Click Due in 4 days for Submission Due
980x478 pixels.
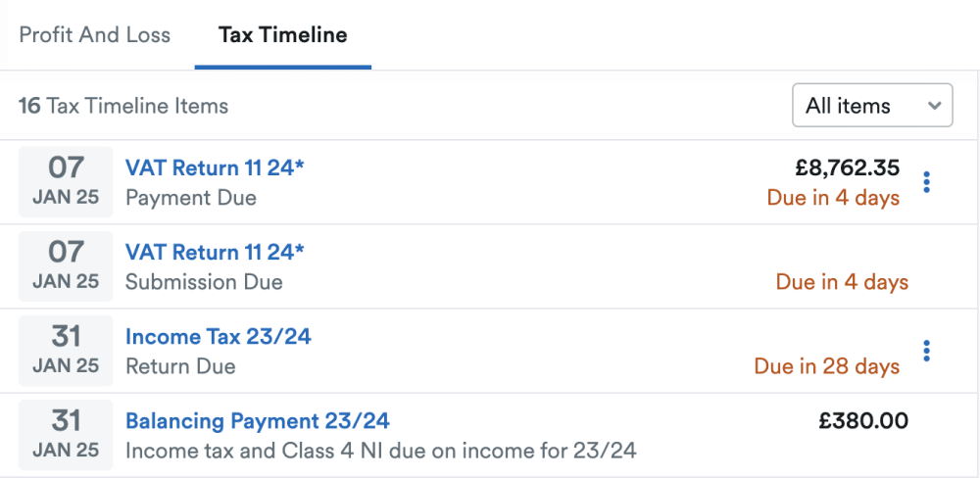842,282
